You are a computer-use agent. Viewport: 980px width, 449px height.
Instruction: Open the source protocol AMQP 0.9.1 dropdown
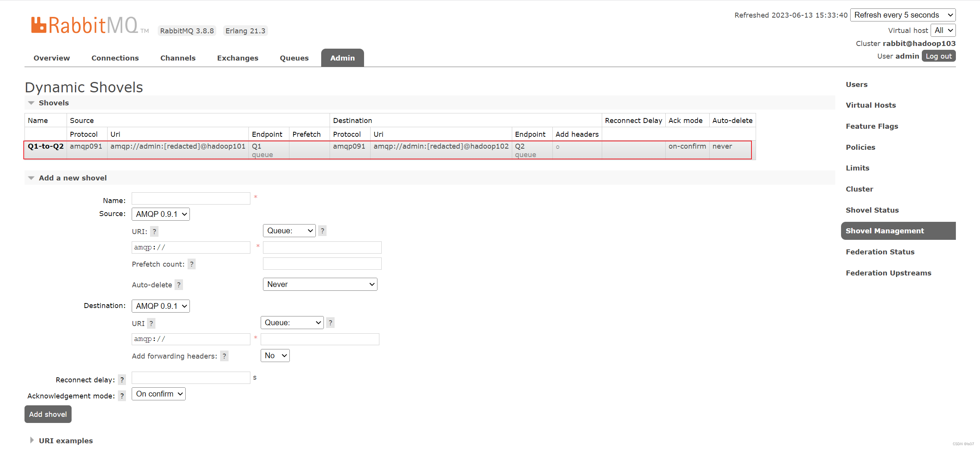[160, 214]
